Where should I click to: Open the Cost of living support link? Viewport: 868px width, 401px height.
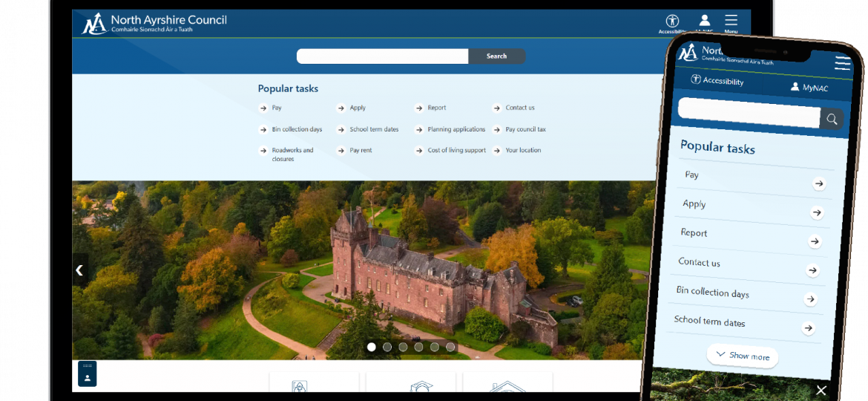[x=456, y=150]
